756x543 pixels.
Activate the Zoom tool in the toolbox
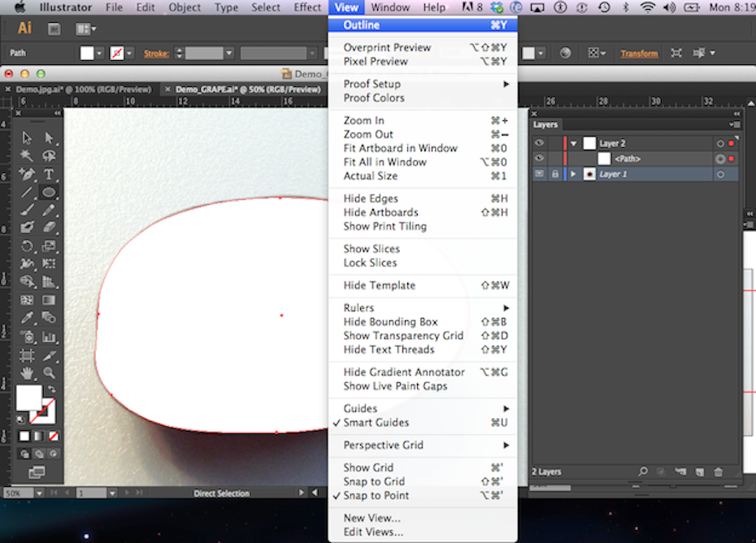(x=49, y=372)
